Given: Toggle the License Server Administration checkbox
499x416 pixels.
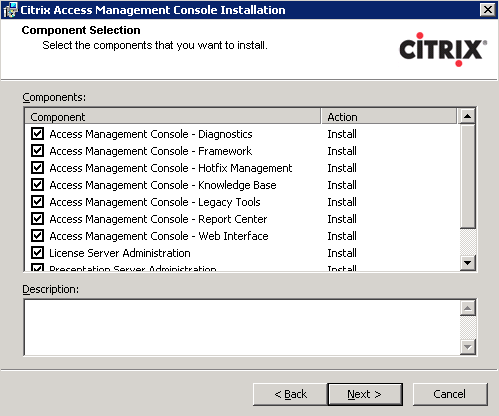Looking at the screenshot, I should tap(37, 253).
